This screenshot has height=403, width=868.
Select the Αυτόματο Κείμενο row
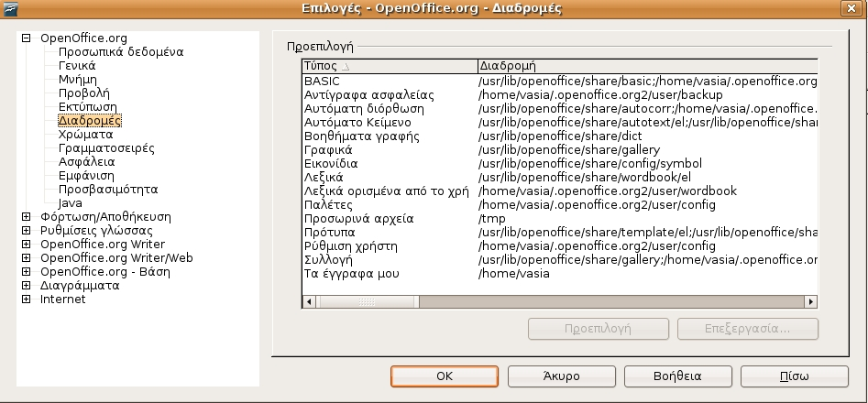pos(560,122)
